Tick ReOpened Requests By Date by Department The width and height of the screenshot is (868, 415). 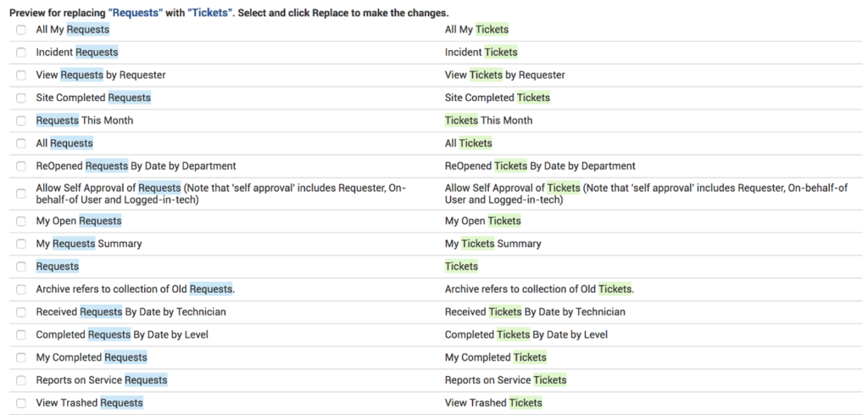point(21,166)
